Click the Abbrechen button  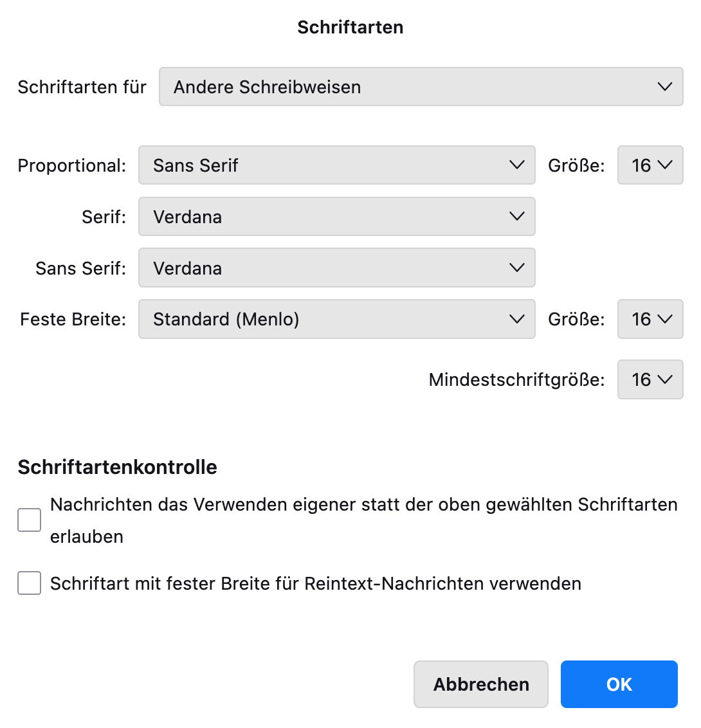(481, 684)
